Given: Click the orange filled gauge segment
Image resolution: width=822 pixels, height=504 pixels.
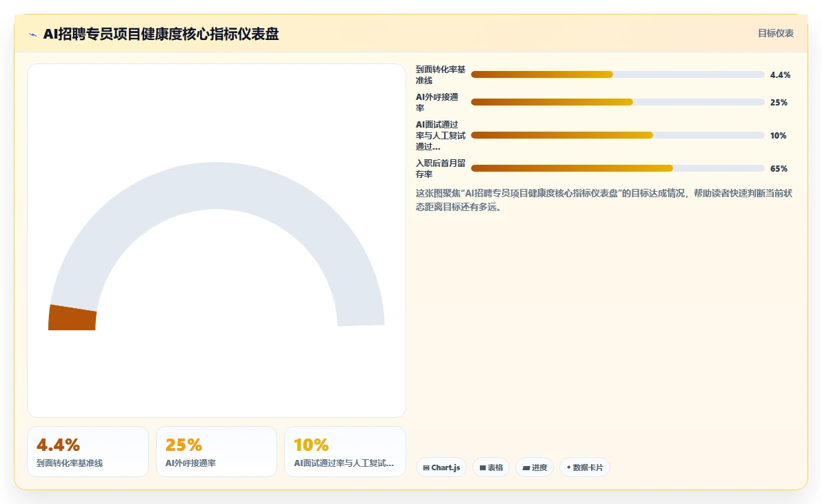Looking at the screenshot, I should (x=72, y=318).
